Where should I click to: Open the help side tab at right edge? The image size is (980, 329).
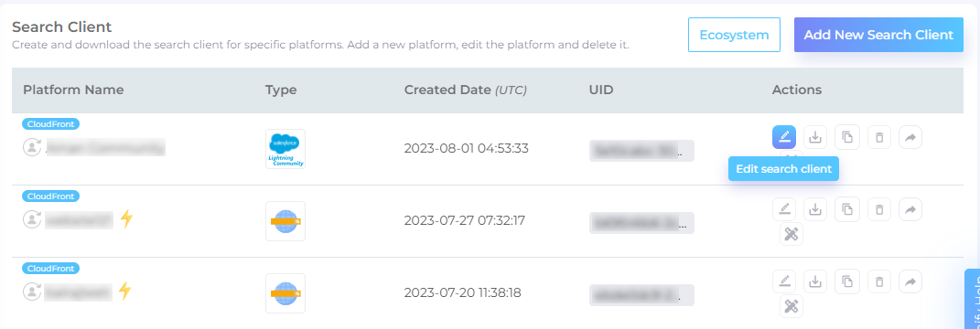pos(973,299)
